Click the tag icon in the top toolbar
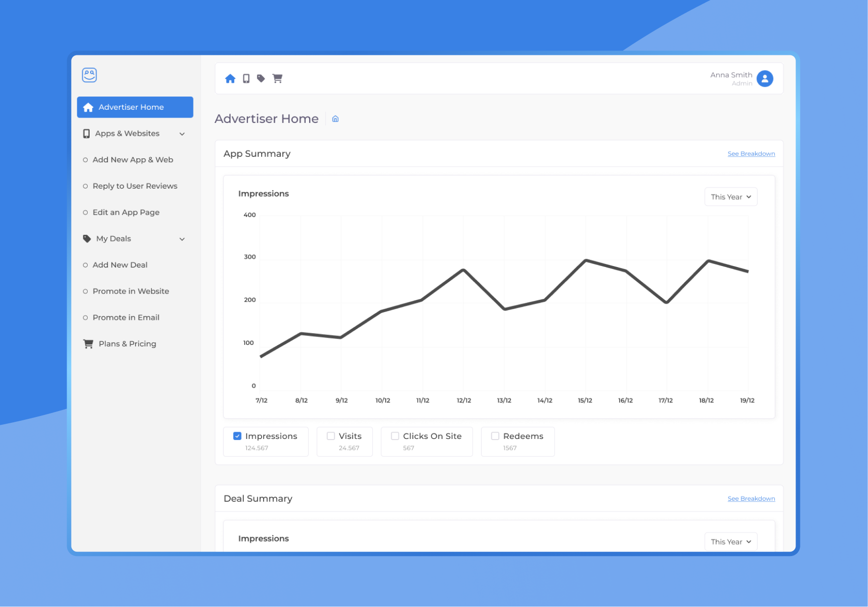The height and width of the screenshot is (607, 868). click(x=262, y=78)
